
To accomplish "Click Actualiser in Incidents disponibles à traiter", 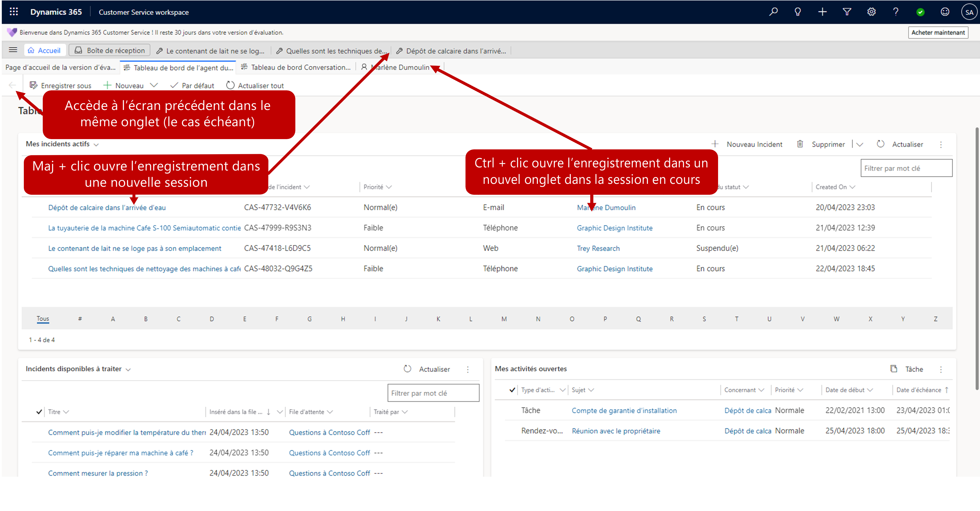I will coord(427,369).
